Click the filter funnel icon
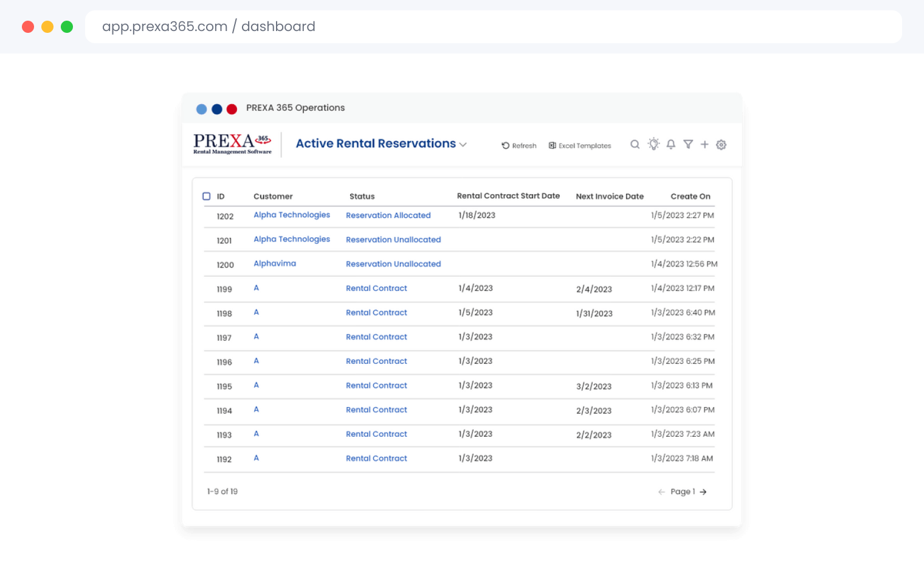The image size is (924, 584). (688, 144)
